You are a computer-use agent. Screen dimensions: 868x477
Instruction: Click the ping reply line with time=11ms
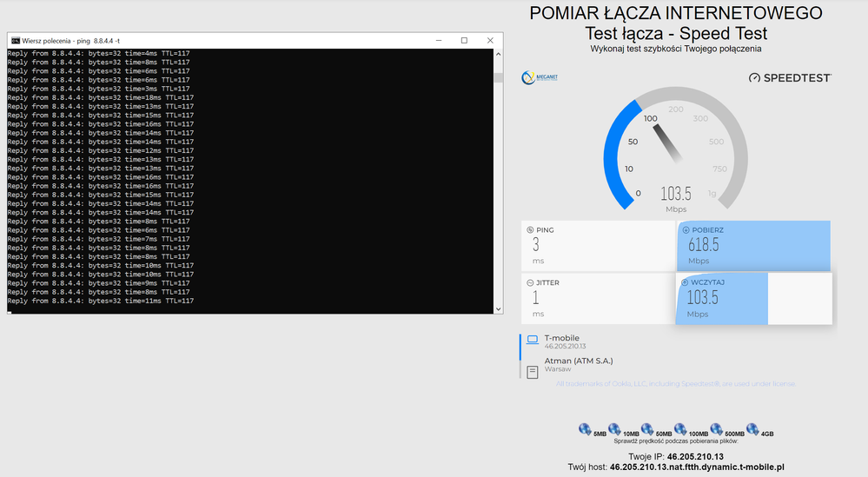101,301
